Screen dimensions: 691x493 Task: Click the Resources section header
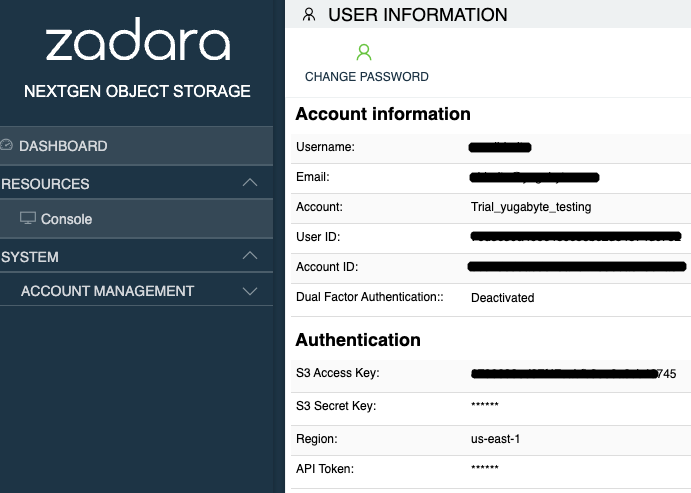coord(136,183)
